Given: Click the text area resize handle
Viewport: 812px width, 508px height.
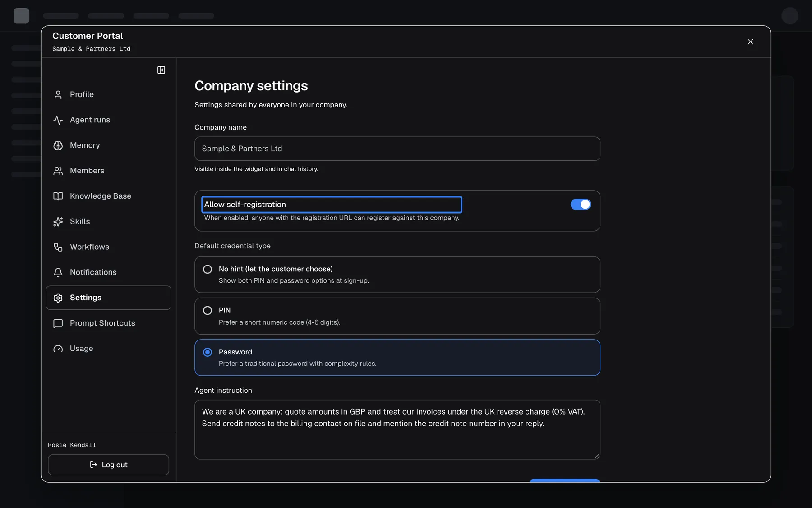Looking at the screenshot, I should pyautogui.click(x=597, y=456).
